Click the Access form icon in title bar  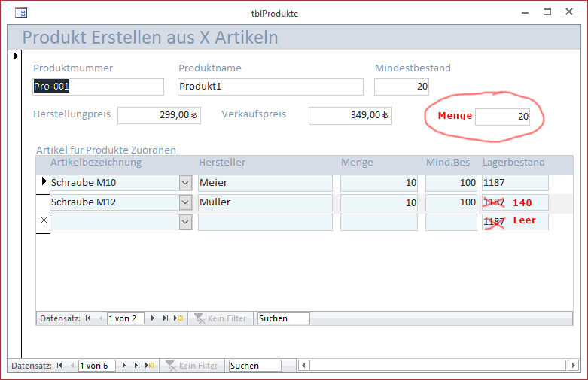coord(20,13)
